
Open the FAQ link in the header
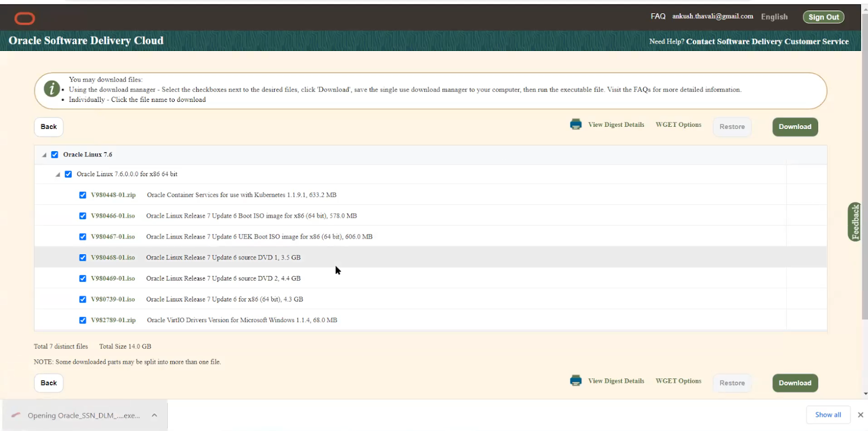658,16
